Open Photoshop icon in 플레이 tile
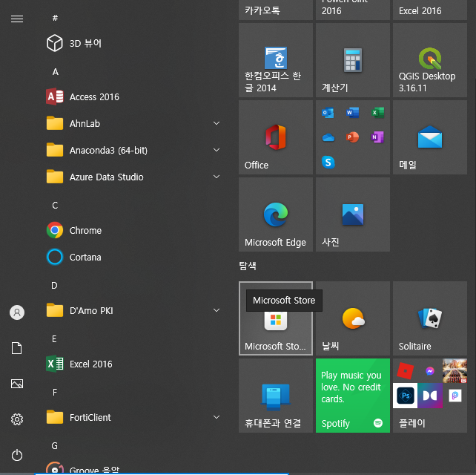This screenshot has height=475, width=476. 406,396
